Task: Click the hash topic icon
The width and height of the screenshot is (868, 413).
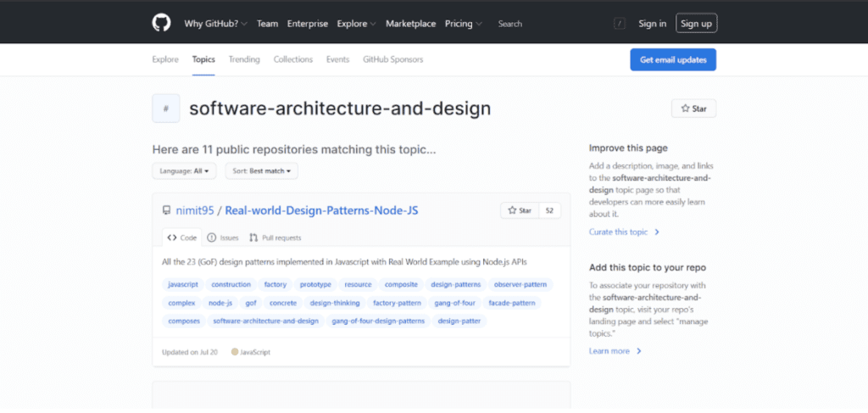Action: 166,109
